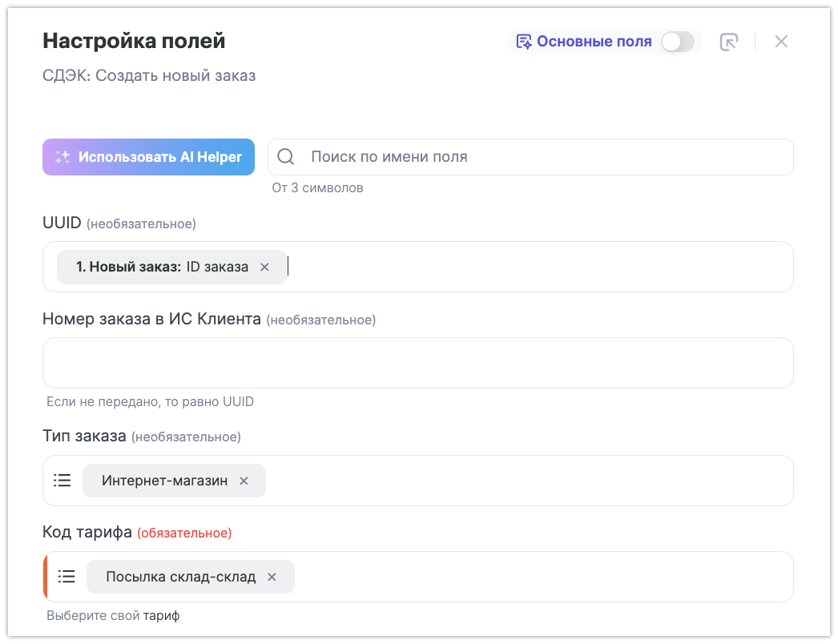Open the Тип заказа list icon
Image resolution: width=838 pixels, height=644 pixels.
(x=62, y=481)
